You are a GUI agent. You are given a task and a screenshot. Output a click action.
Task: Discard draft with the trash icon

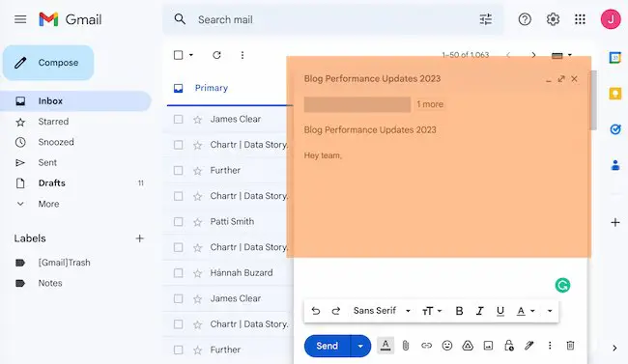[x=570, y=346]
